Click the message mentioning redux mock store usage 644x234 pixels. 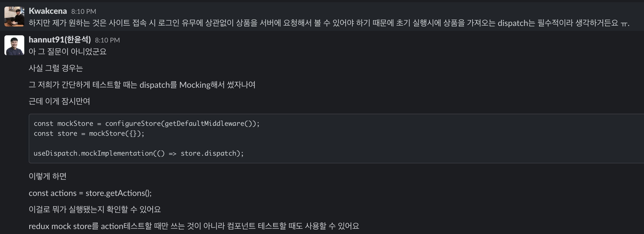[194, 226]
